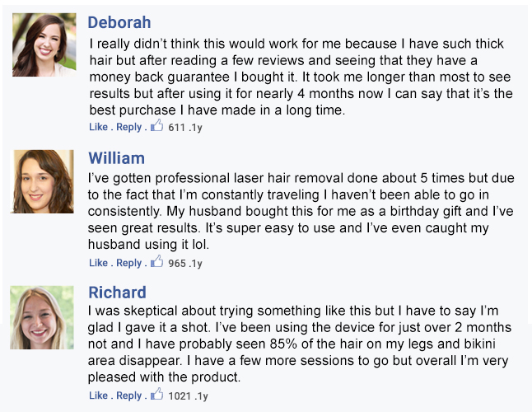Open William's profile name link

click(117, 158)
